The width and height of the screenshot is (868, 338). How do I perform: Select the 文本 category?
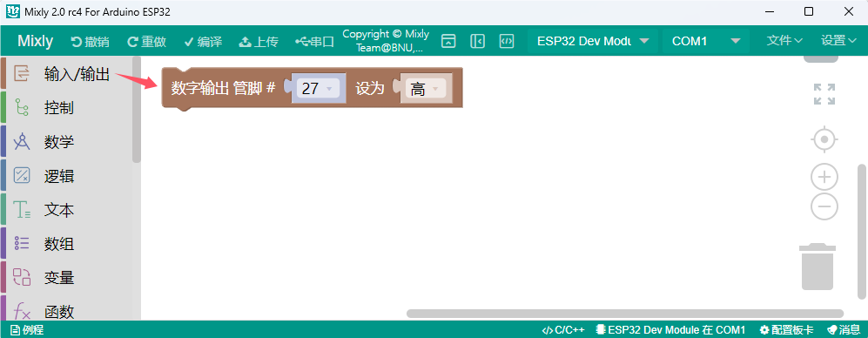click(66, 210)
